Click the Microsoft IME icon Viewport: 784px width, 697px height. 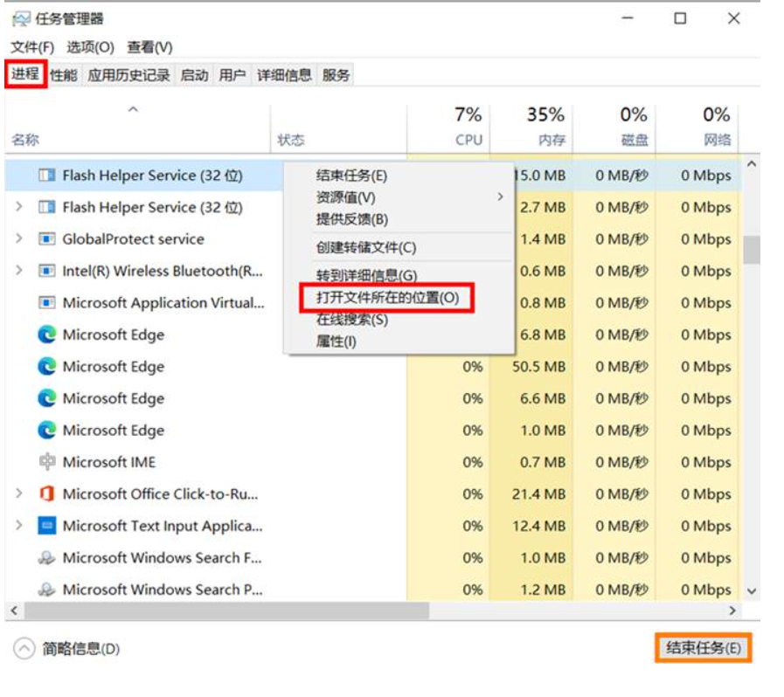point(47,462)
